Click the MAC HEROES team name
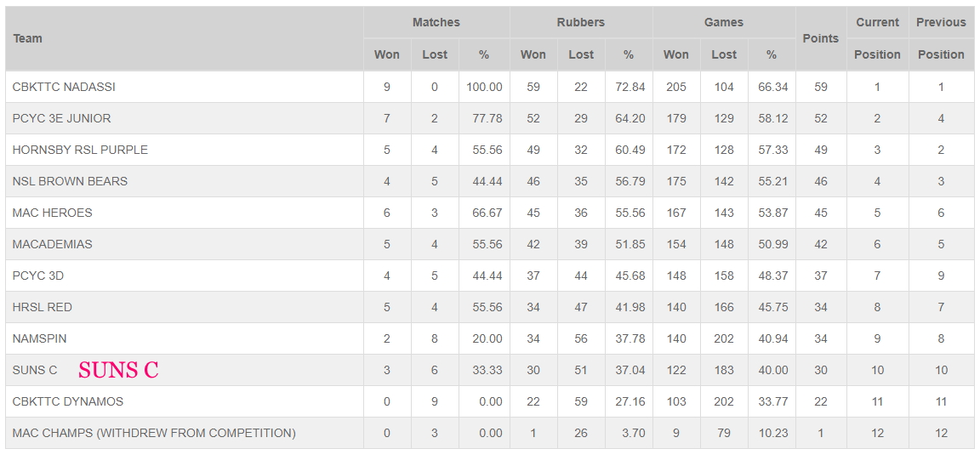This screenshot has width=980, height=466. pos(53,213)
